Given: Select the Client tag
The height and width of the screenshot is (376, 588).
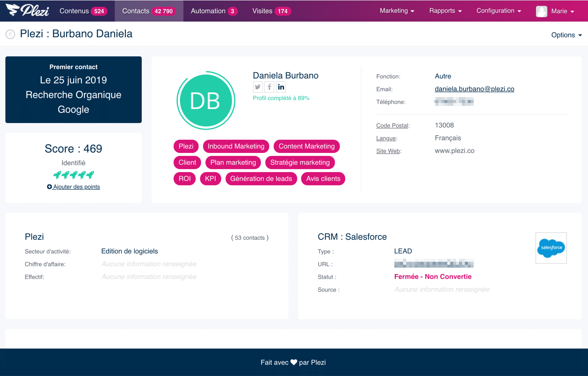Looking at the screenshot, I should pos(187,162).
